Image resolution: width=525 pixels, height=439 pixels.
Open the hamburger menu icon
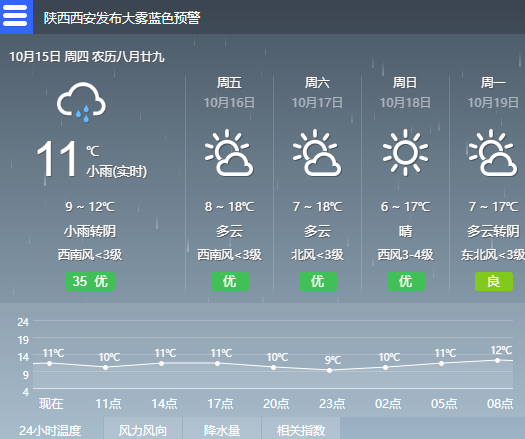click(16, 16)
